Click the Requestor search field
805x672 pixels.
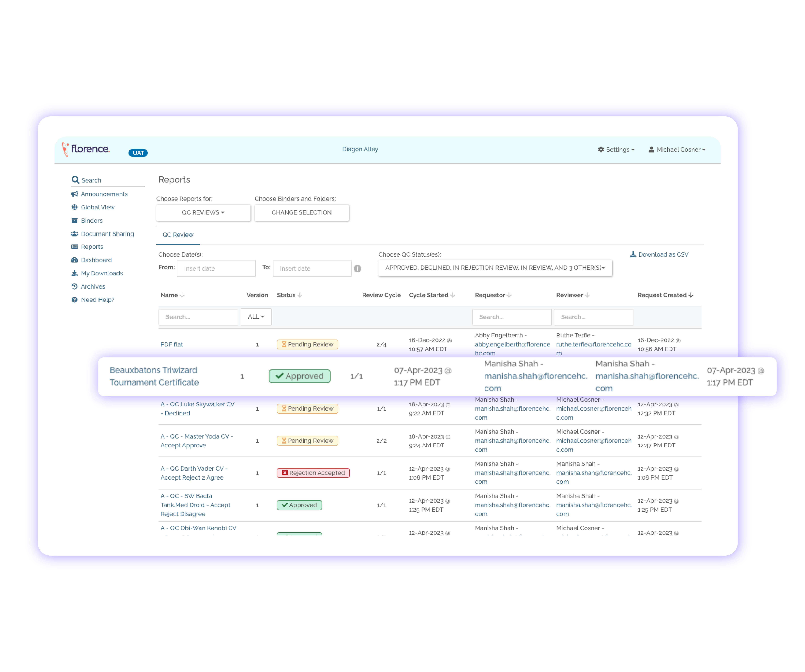click(x=512, y=317)
